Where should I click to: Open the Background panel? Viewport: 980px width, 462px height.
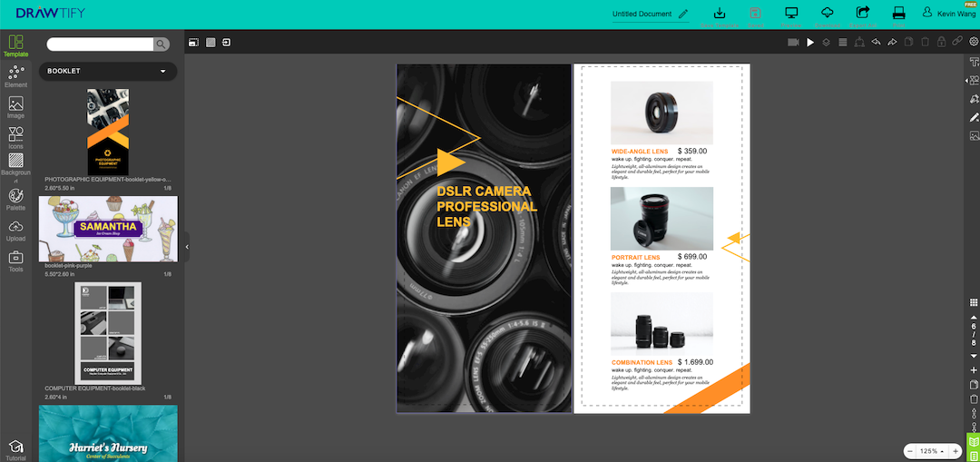tap(16, 169)
